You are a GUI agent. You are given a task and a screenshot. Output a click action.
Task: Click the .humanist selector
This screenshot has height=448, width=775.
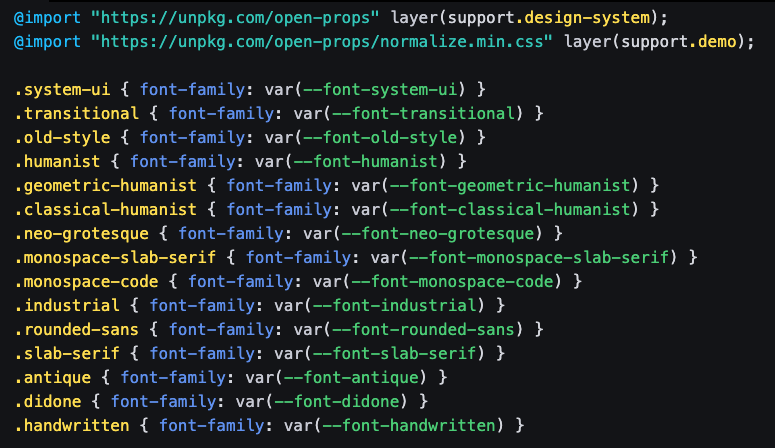point(57,162)
